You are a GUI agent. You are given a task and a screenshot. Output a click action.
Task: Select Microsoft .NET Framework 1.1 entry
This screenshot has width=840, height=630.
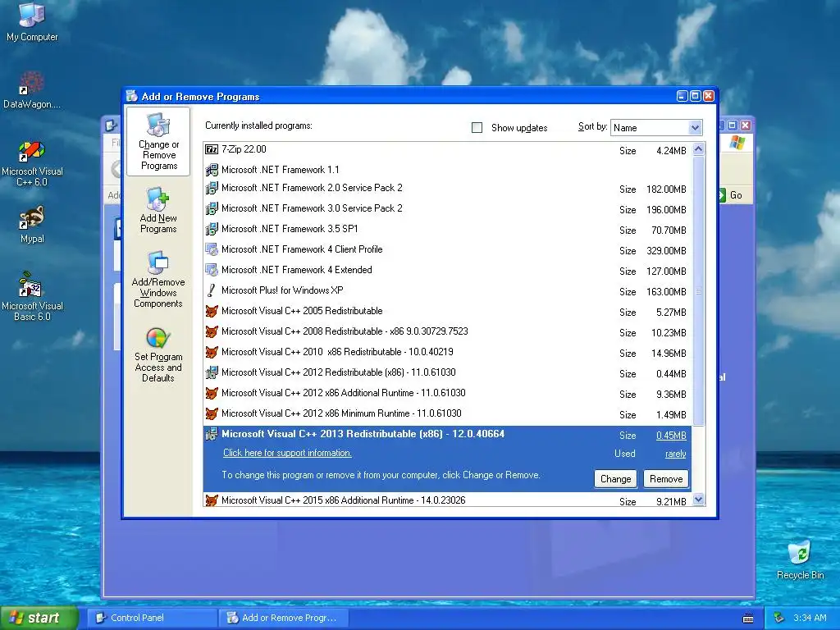447,170
